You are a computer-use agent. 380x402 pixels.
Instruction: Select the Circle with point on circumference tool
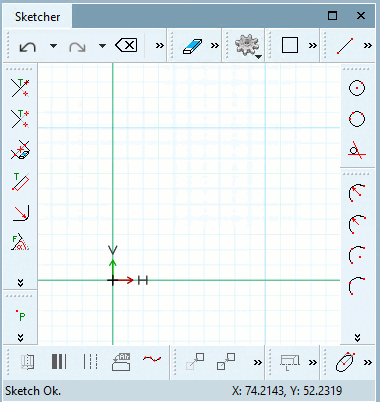[x=357, y=119]
